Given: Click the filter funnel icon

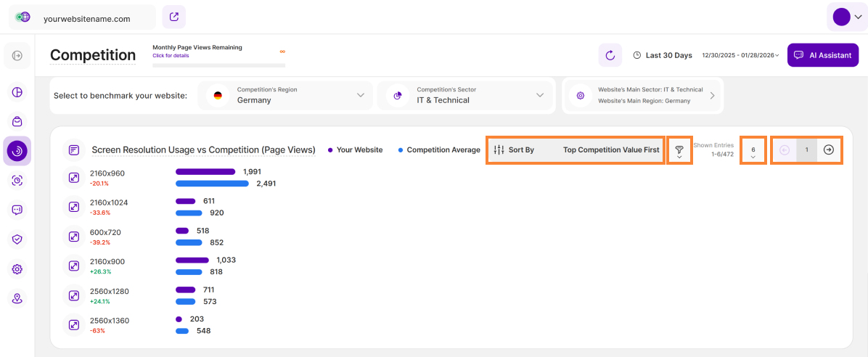Looking at the screenshot, I should click(x=679, y=150).
